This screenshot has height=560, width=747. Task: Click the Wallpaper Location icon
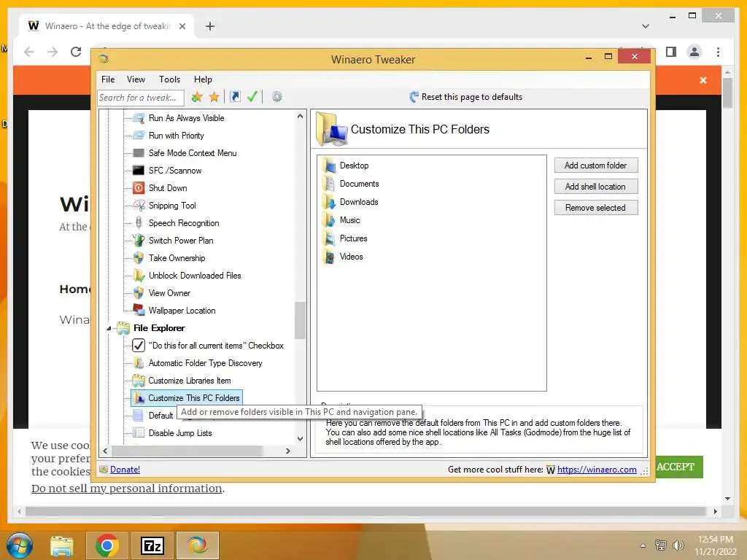tap(139, 310)
